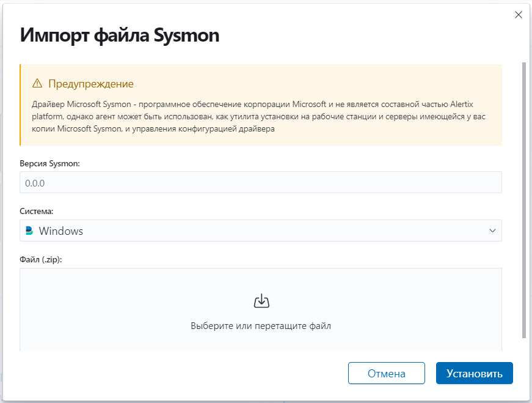The image size is (532, 403).
Task: Click the 'Импорт файла Sysmon' title
Action: point(120,35)
